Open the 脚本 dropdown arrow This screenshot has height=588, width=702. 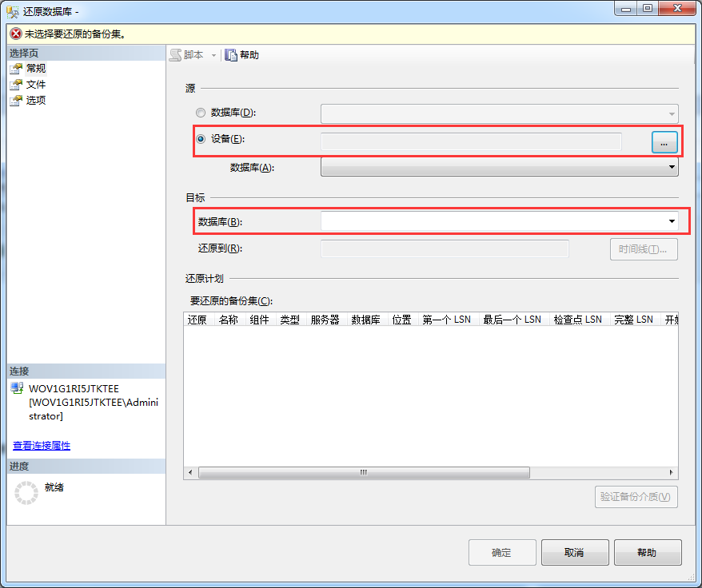pos(213,55)
